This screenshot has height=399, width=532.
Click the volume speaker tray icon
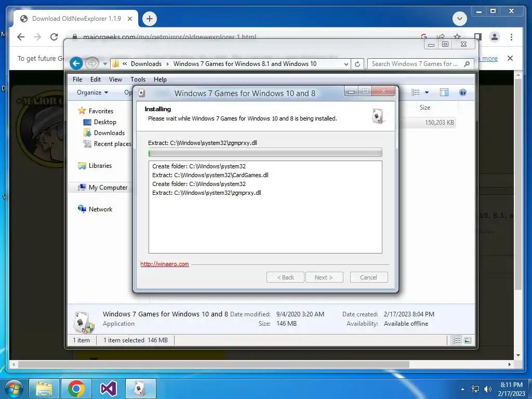487,389
